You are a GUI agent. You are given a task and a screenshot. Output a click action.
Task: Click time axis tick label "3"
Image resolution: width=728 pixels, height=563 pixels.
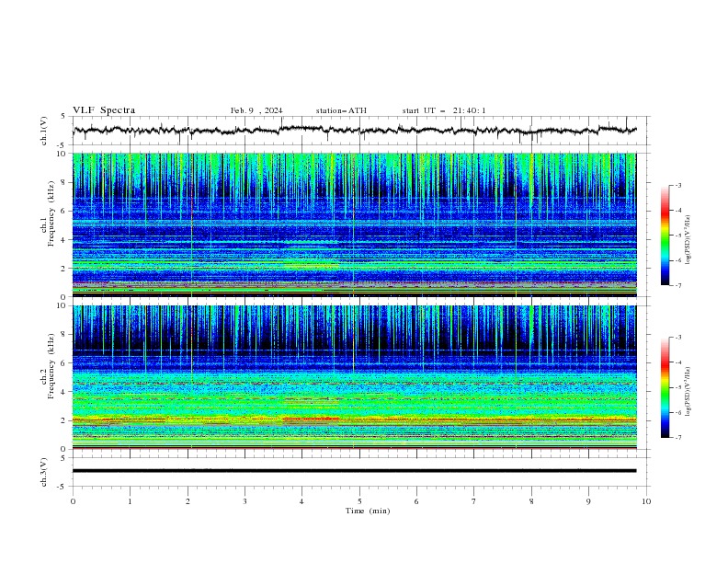click(245, 501)
